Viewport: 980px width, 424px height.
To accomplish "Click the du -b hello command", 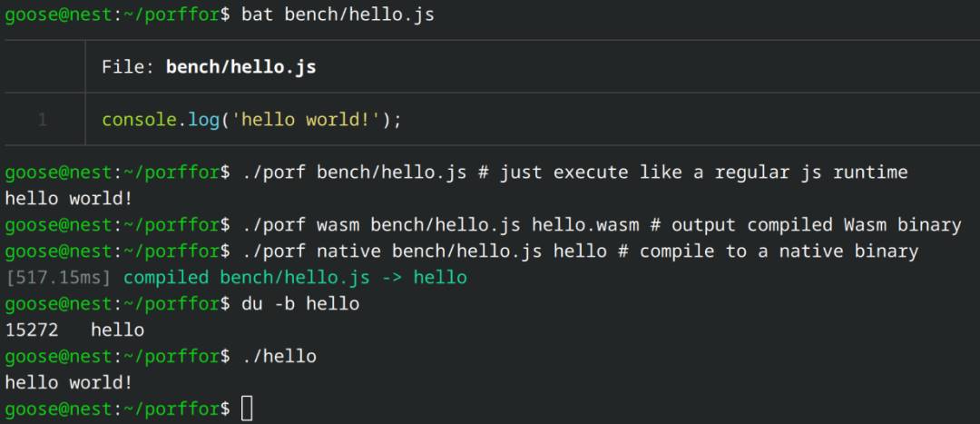I will 300,304.
